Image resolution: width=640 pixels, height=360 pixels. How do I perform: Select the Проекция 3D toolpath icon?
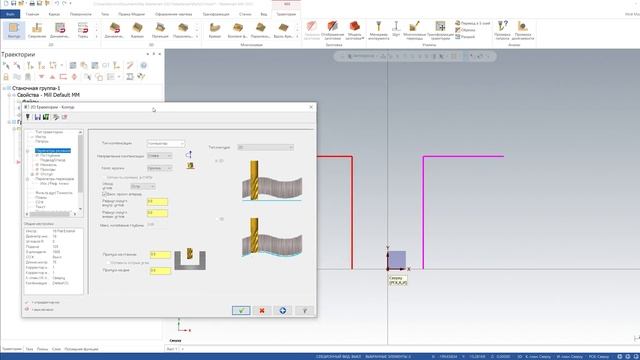[x=160, y=30]
